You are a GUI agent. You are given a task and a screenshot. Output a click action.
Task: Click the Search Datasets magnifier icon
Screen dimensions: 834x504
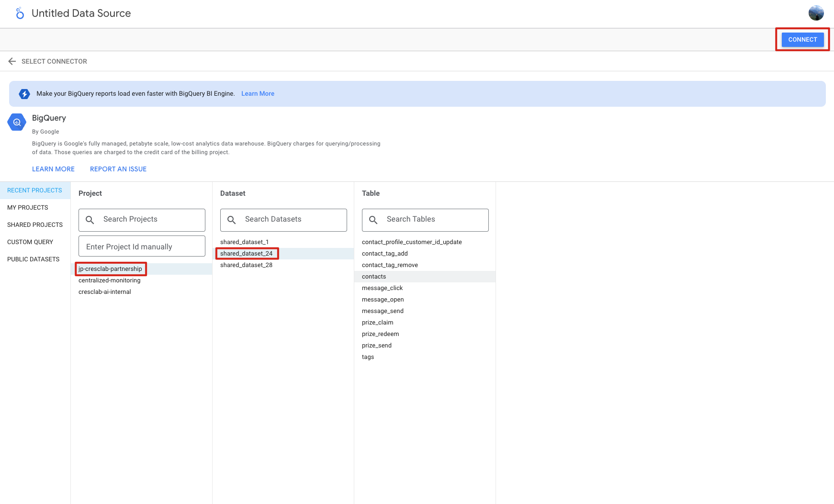pyautogui.click(x=231, y=220)
